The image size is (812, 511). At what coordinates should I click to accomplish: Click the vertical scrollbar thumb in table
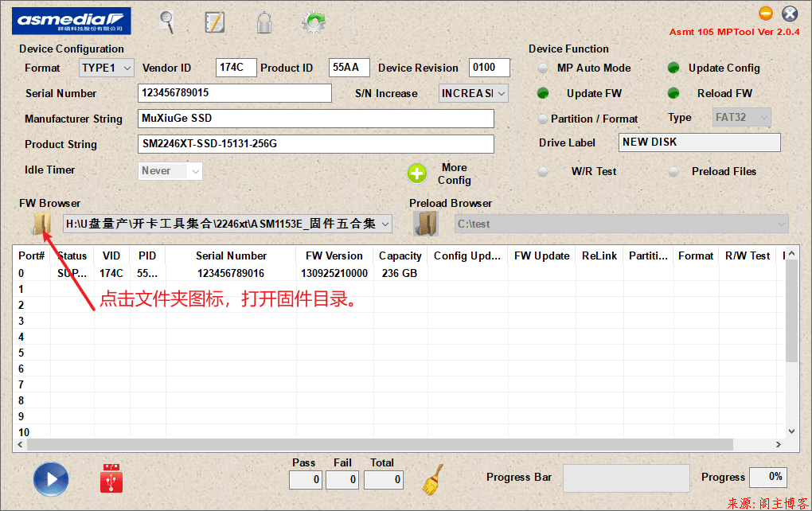791,310
